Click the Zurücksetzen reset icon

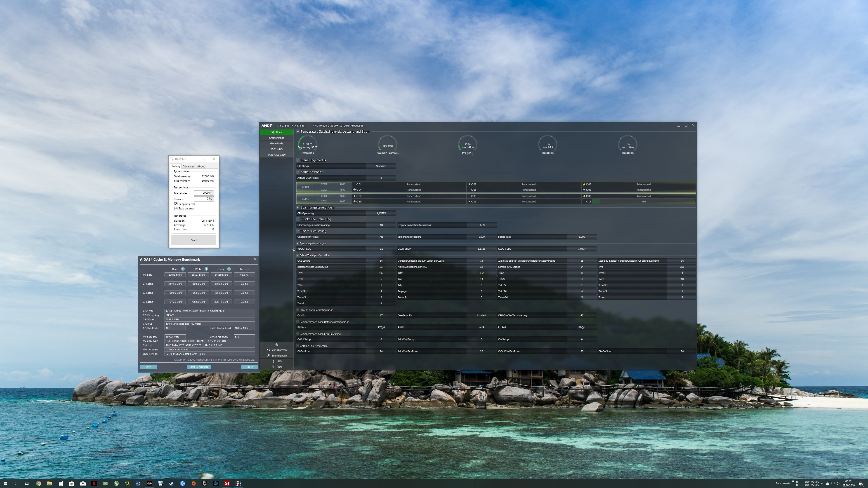pos(269,350)
